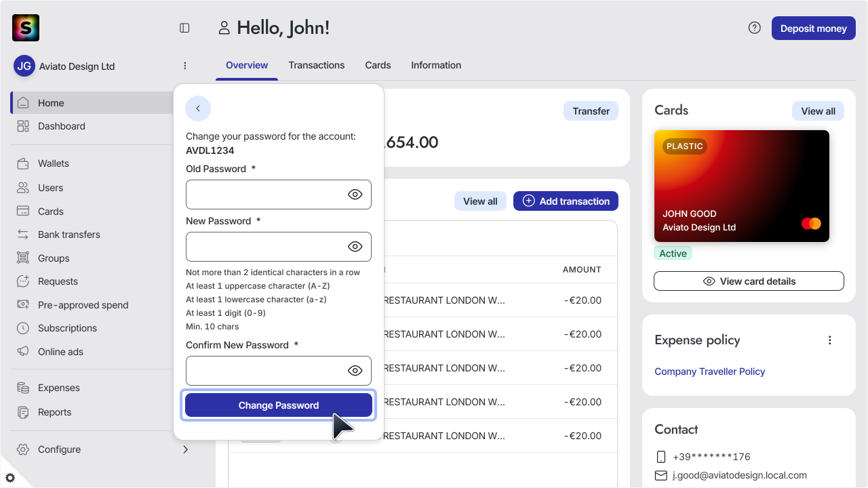
Task: Expand the Configure submenu chevron
Action: [185, 449]
